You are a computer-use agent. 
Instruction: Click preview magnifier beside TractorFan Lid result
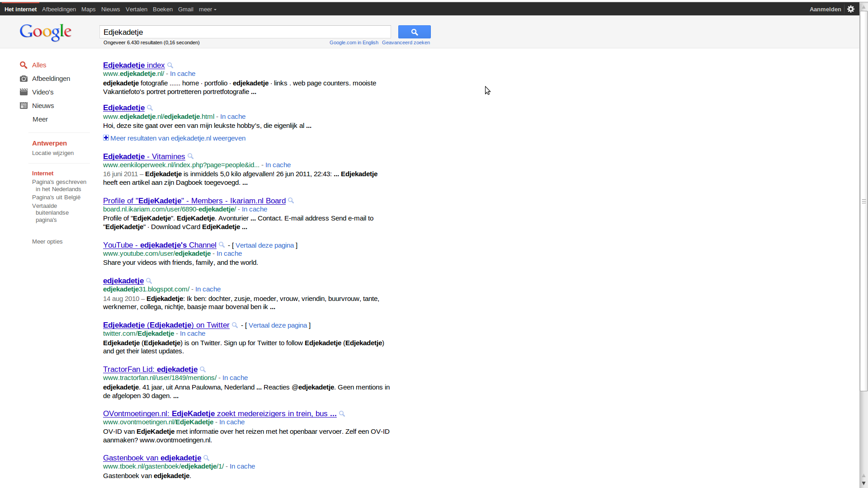point(203,370)
